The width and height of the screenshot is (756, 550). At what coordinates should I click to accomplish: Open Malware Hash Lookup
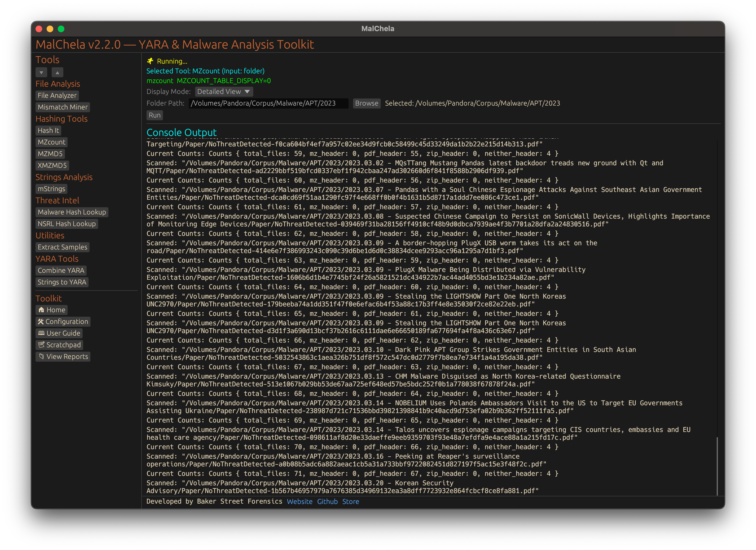(x=72, y=212)
